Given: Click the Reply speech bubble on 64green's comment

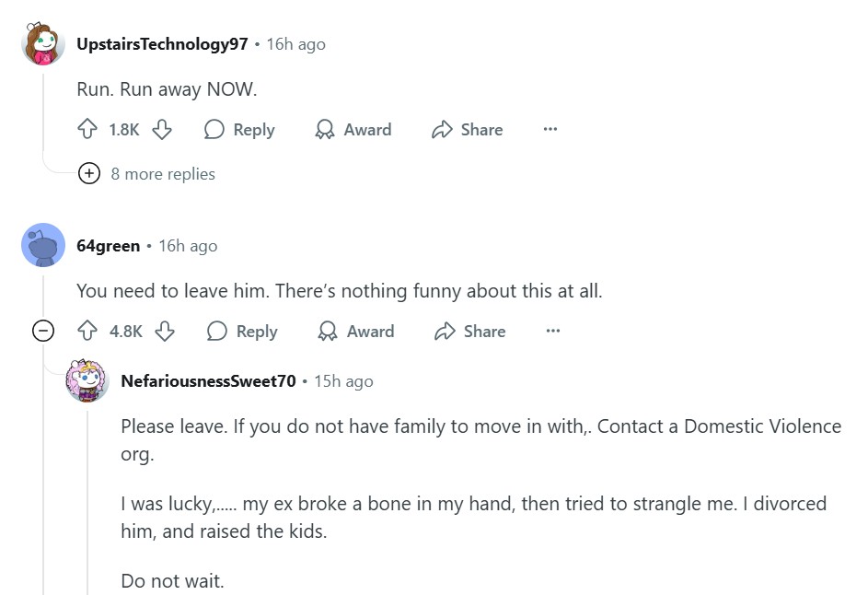Looking at the screenshot, I should coord(218,332).
